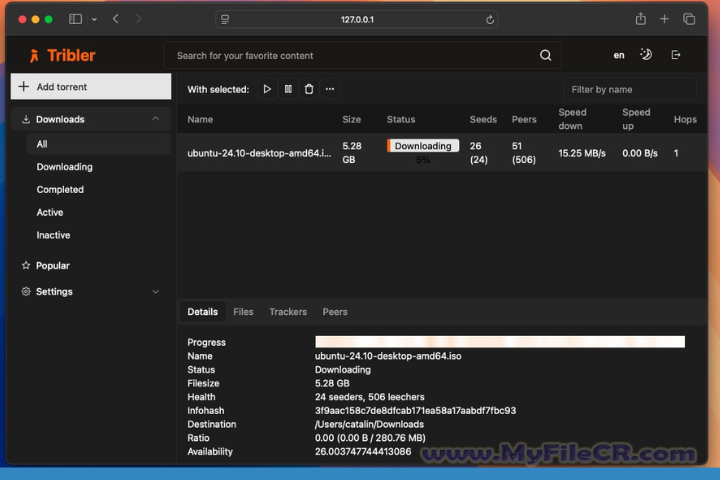The height and width of the screenshot is (480, 720).
Task: Click the Tribler logo
Action: pyautogui.click(x=62, y=56)
